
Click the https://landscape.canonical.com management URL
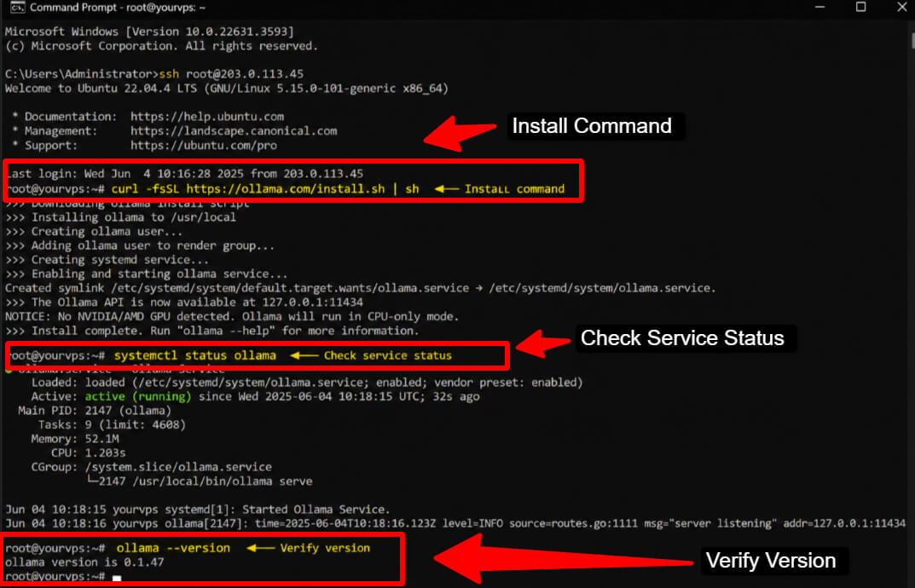234,131
